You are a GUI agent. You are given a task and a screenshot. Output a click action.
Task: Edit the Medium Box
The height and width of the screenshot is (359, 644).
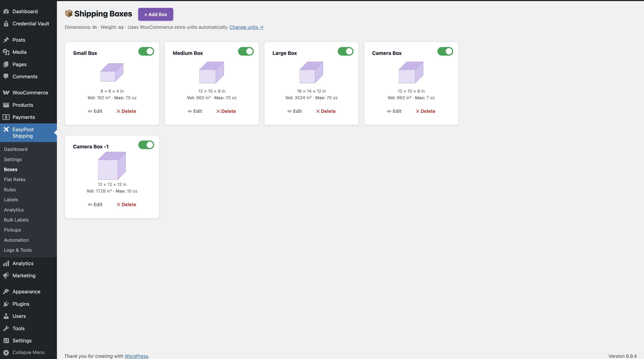tap(195, 111)
